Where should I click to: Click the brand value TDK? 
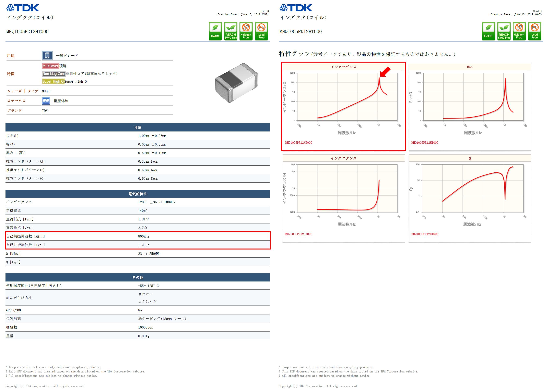tap(45, 111)
